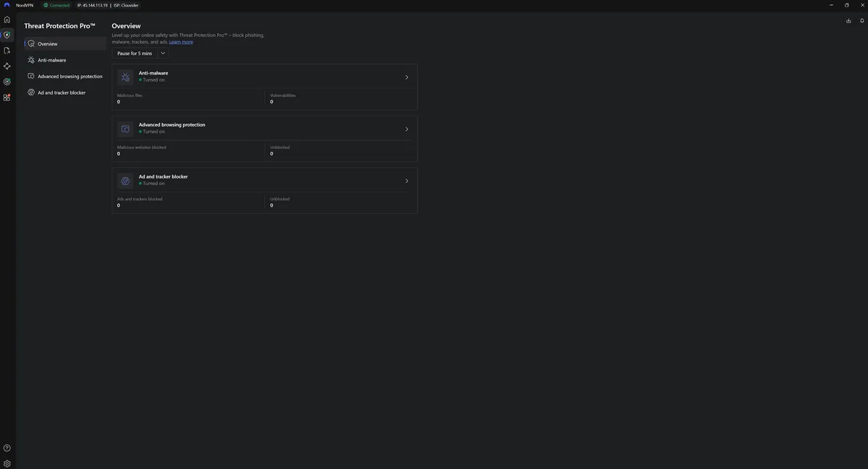
Task: Open the Meshnet nodes icon in sidebar
Action: point(7,66)
